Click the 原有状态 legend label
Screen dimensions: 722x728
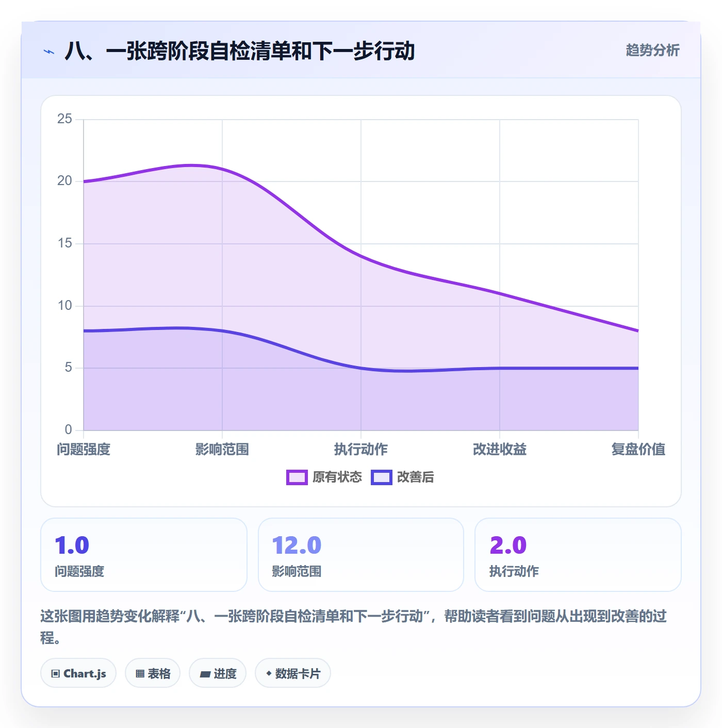pyautogui.click(x=337, y=477)
